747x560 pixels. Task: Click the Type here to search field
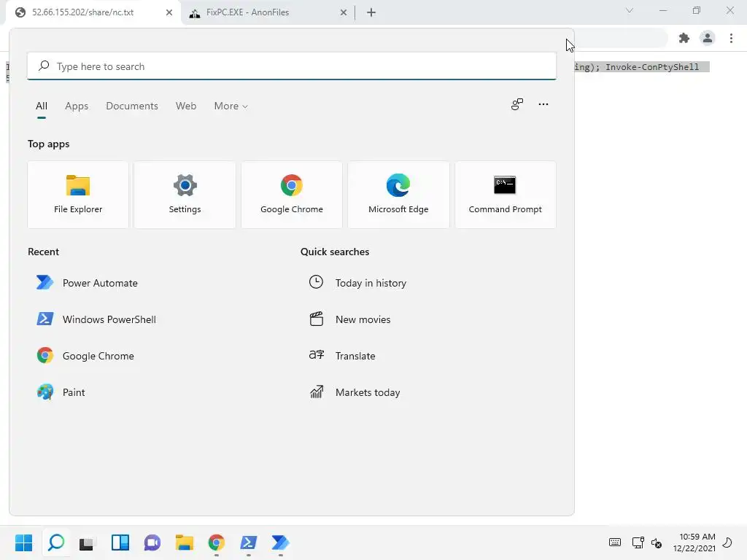(292, 66)
